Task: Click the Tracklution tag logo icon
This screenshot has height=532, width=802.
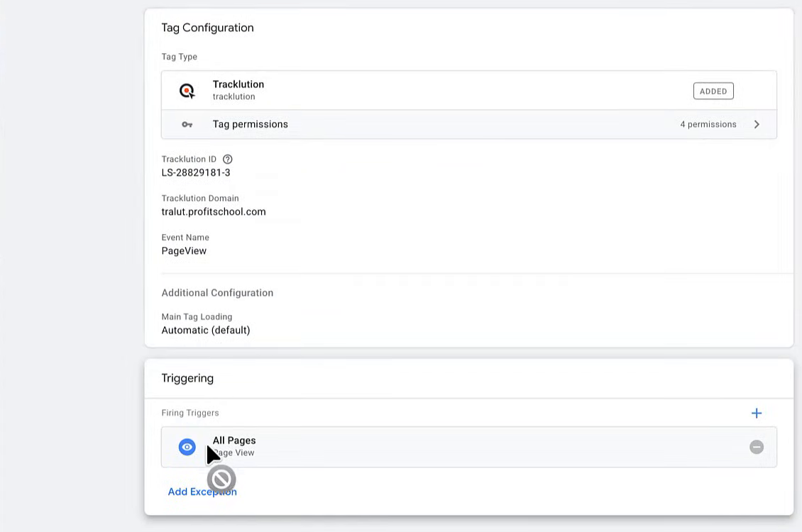Action: (187, 91)
